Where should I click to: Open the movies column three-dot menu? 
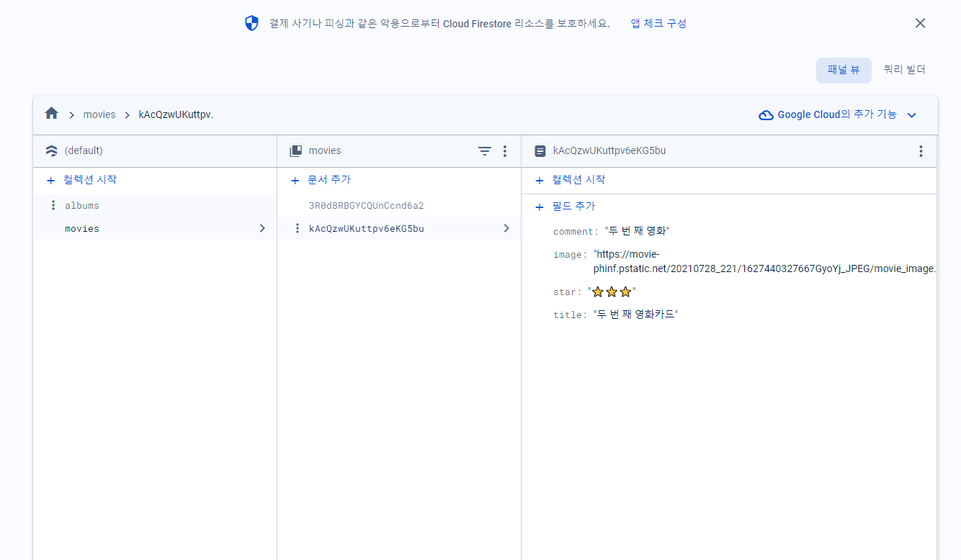pos(505,151)
